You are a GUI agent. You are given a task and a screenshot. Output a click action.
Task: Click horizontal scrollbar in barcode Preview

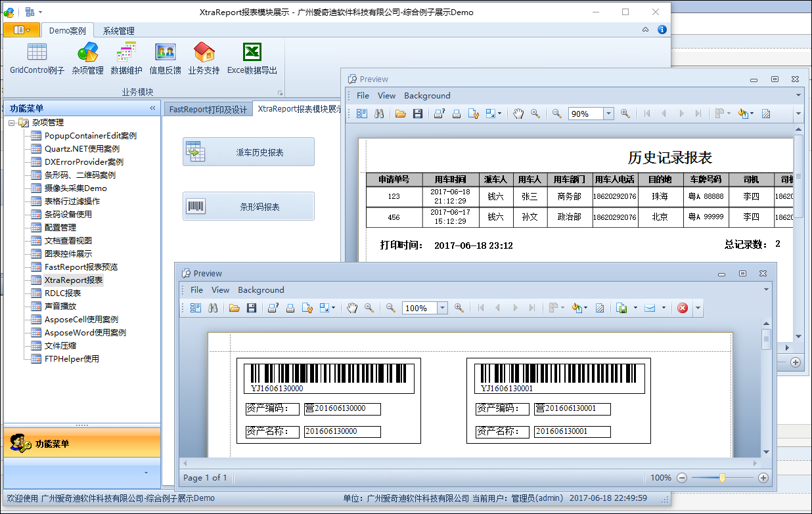click(x=470, y=463)
